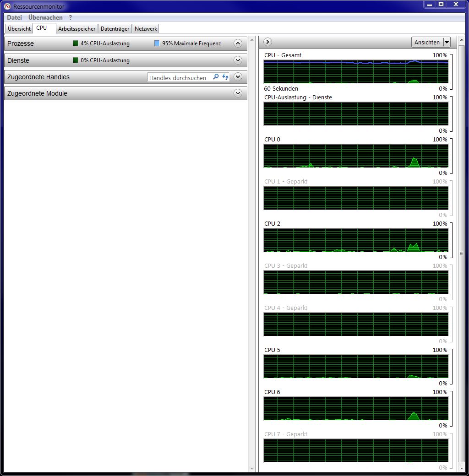Viewport: 469px width, 476px height.
Task: Click the graph pane scrollbar thumb
Action: pos(461,254)
